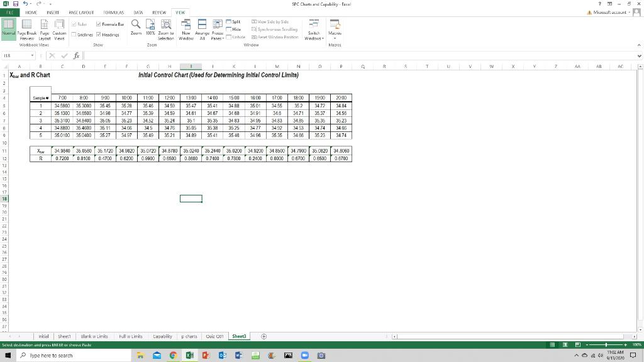Click Arrange All windows
Image resolution: width=644 pixels, height=362 pixels.
tap(203, 27)
